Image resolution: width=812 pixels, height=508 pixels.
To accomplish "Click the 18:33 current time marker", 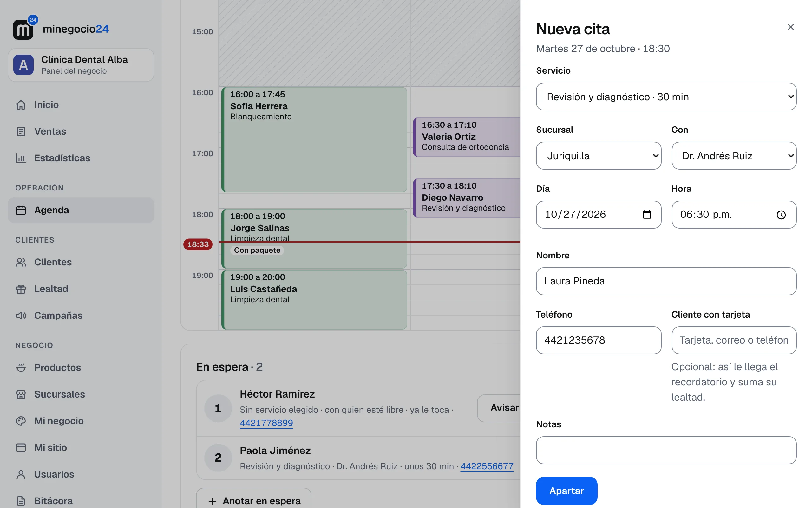I will (198, 244).
